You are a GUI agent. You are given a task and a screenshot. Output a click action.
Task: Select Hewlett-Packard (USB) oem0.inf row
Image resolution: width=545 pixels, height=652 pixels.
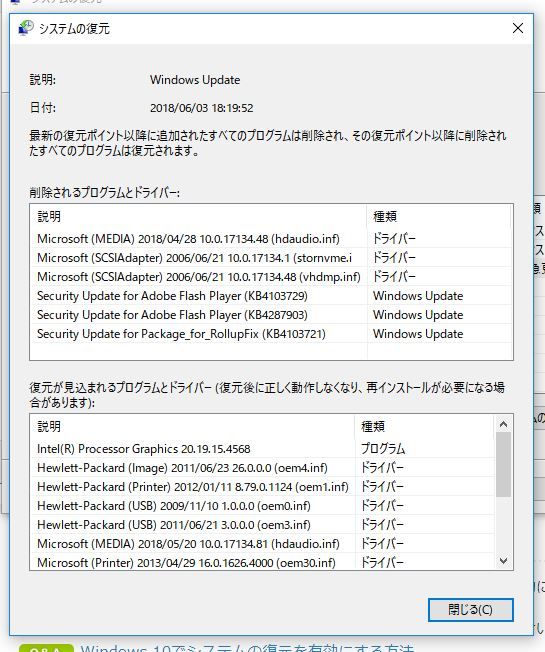(x=263, y=506)
